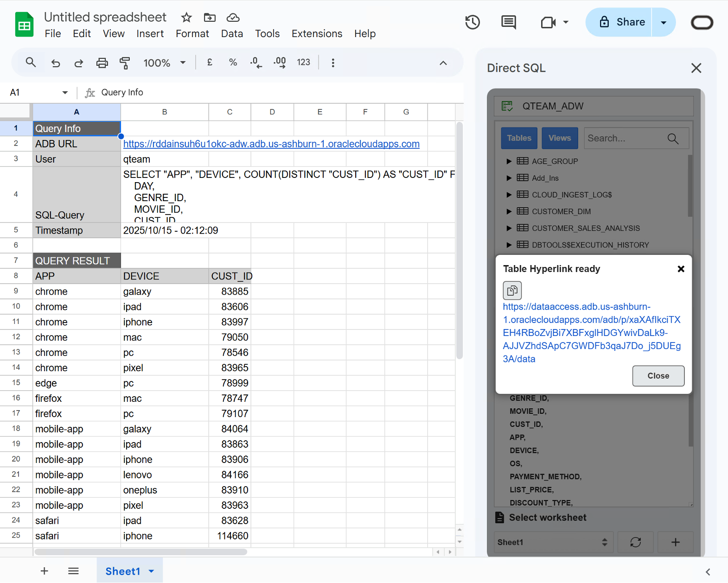Format as currency with pound icon

(x=210, y=62)
